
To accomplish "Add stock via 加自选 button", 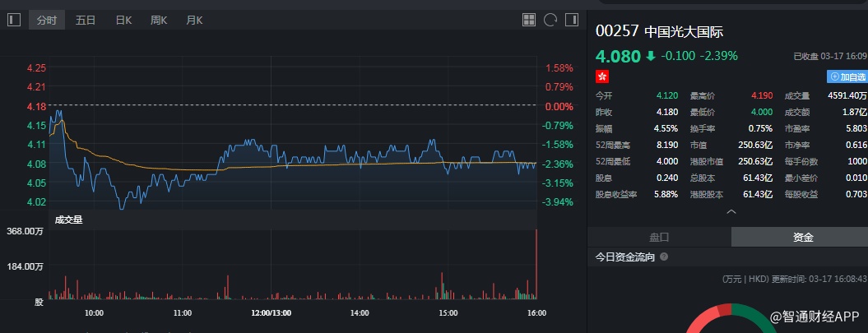I will pos(847,76).
